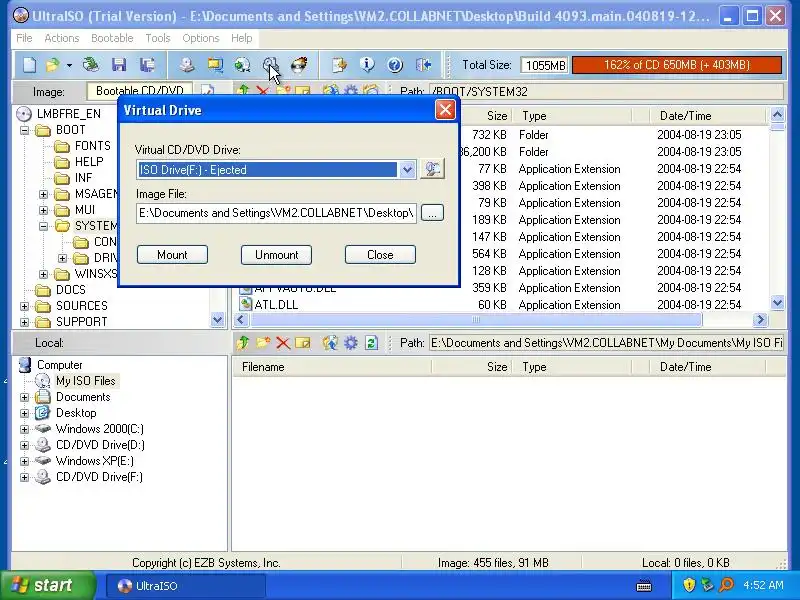Image resolution: width=800 pixels, height=600 pixels.
Task: Select My ISO Files in Local tree
Action: tap(85, 381)
